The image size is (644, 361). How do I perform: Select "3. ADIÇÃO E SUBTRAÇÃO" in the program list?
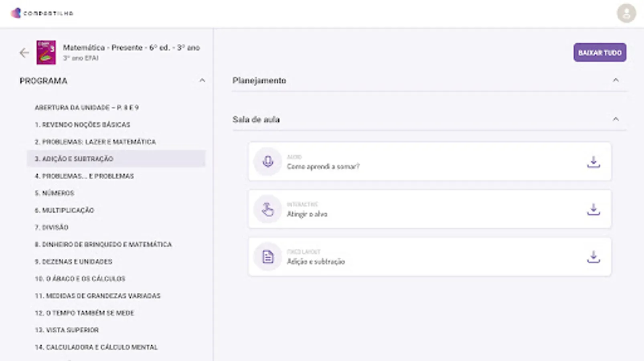point(73,158)
